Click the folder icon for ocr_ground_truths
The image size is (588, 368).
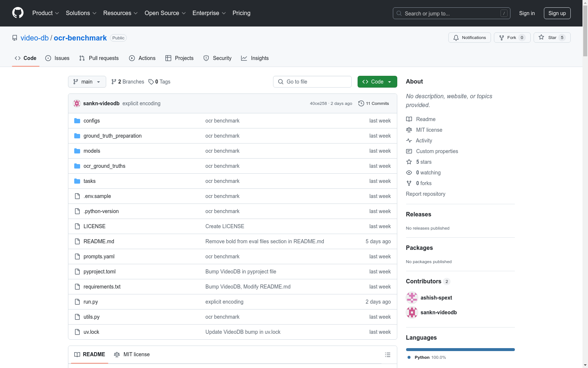[77, 166]
